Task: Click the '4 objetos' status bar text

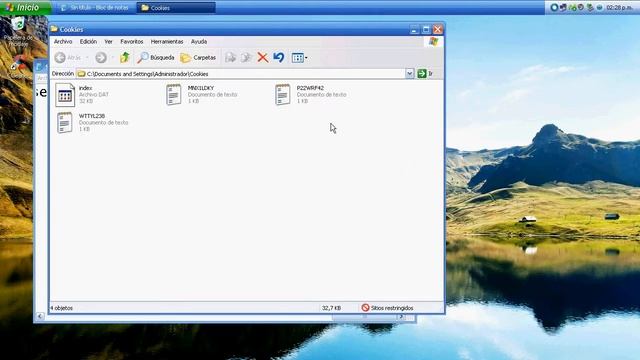Action: [x=62, y=308]
